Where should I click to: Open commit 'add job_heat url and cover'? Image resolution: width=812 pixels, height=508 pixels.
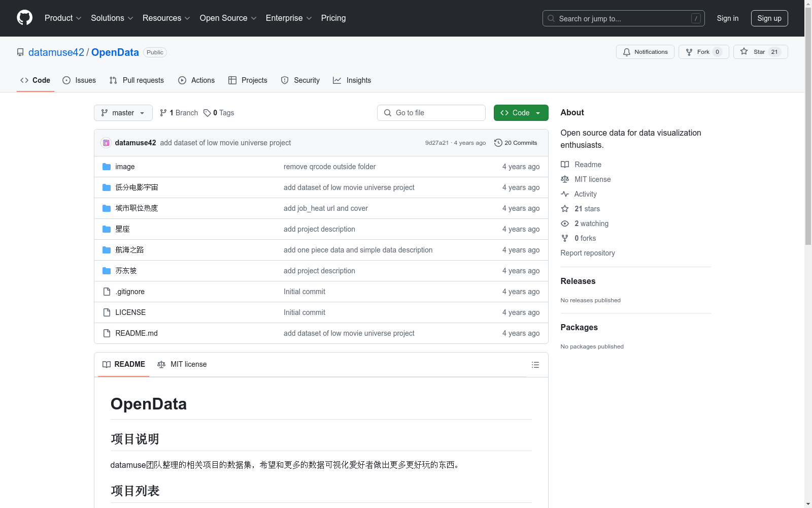click(326, 208)
